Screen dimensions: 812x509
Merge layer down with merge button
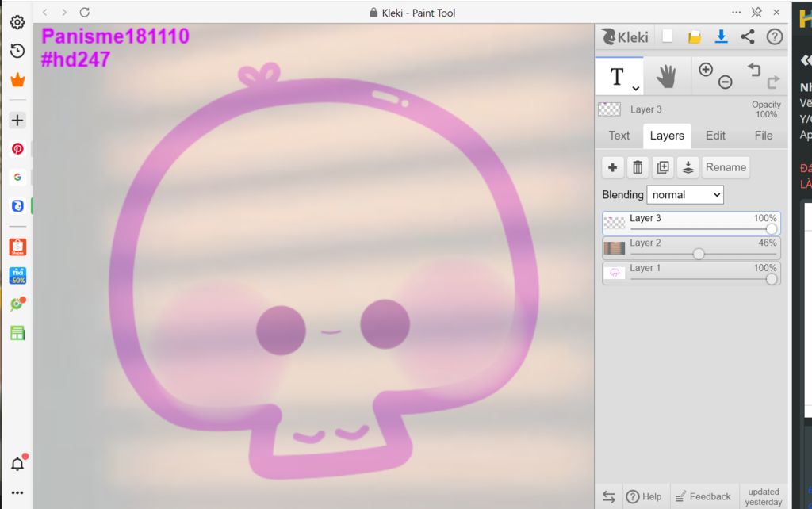coord(688,167)
